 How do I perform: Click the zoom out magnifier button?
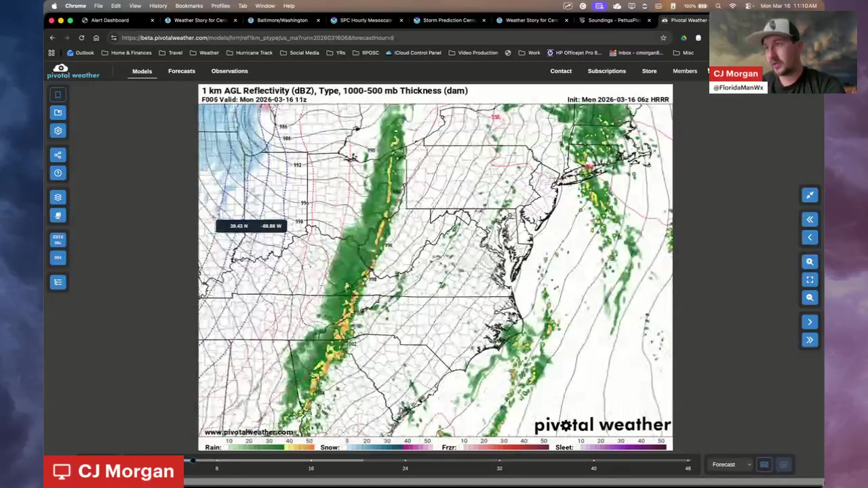point(810,297)
